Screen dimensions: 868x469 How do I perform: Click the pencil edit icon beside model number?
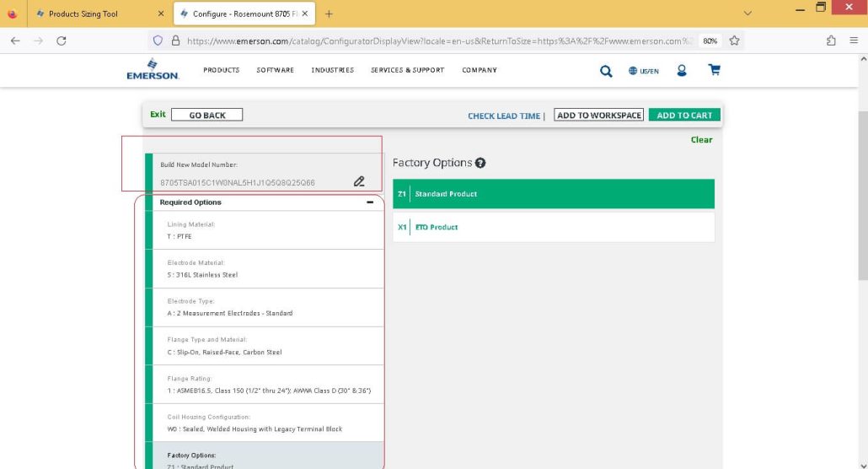point(359,181)
